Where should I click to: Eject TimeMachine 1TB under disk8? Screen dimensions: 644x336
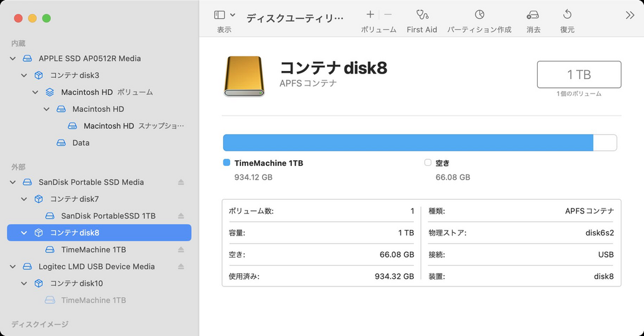tap(180, 249)
